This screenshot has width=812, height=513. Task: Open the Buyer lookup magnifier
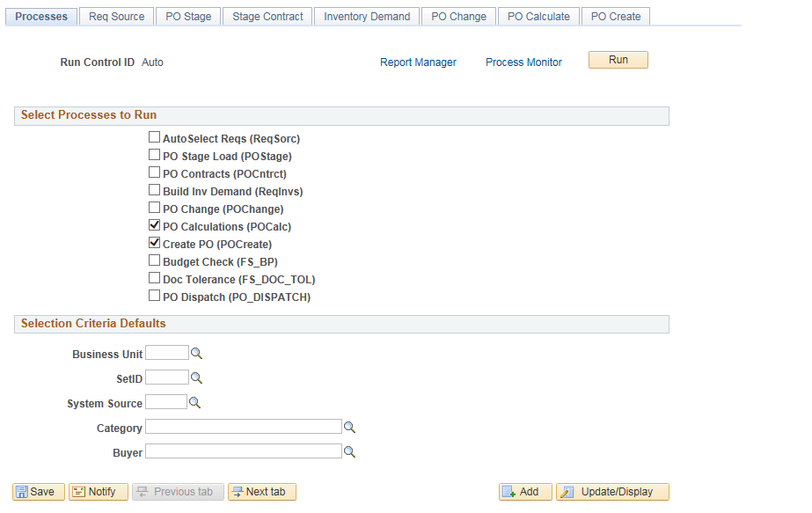(x=349, y=451)
